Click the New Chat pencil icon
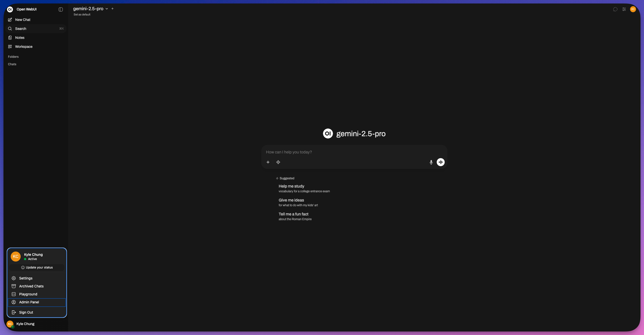The height and width of the screenshot is (335, 644). 10,20
